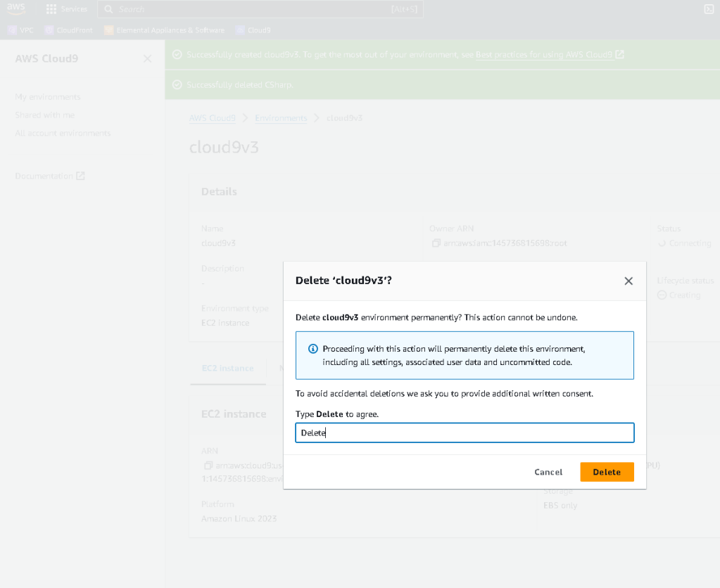
Task: Open Best practices for using AWS Cloud9 link
Action: tap(544, 55)
